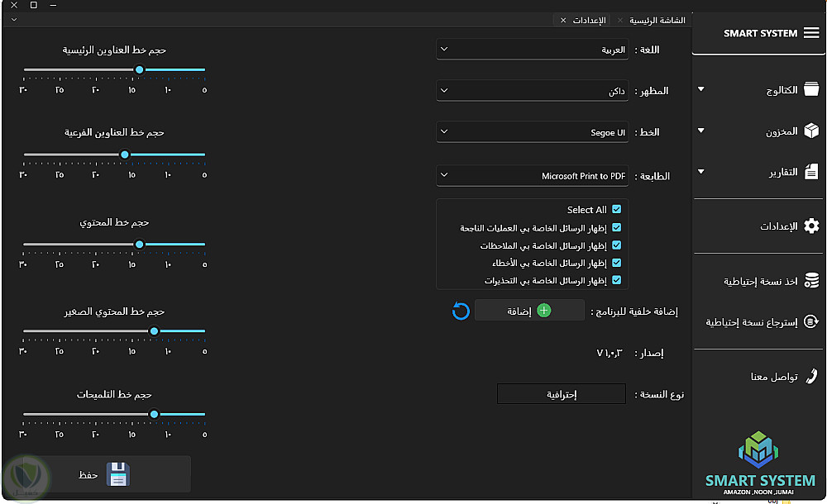Click the hamburger menu icon beside SMART SYSTEM
Image resolution: width=827 pixels, height=504 pixels.
click(811, 33)
